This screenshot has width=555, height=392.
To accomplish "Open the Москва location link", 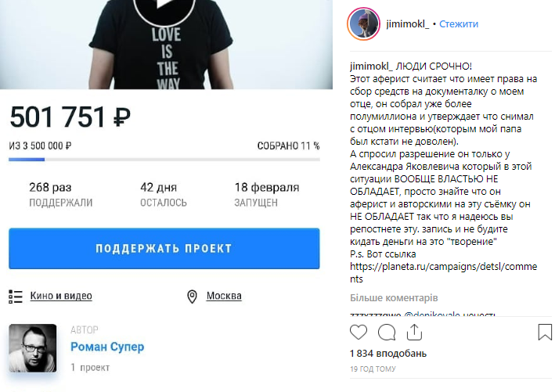I will [224, 296].
